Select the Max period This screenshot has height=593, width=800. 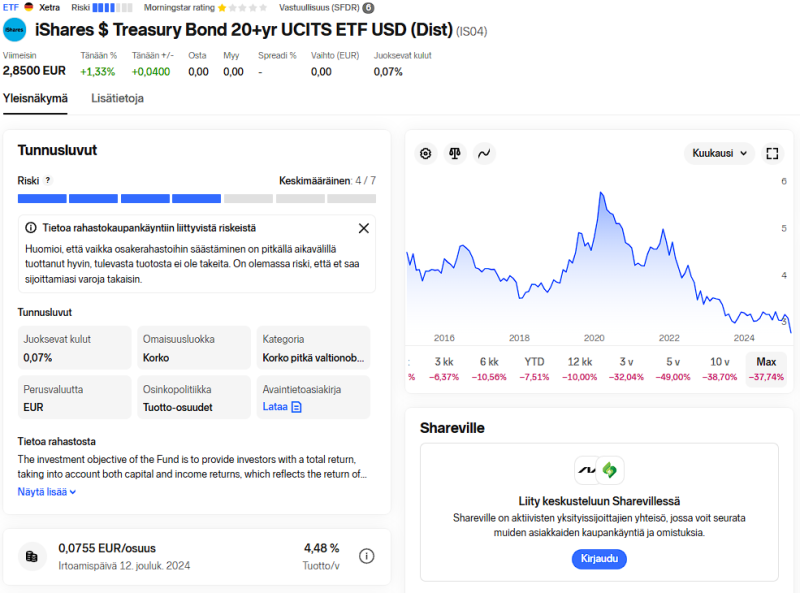[766, 369]
